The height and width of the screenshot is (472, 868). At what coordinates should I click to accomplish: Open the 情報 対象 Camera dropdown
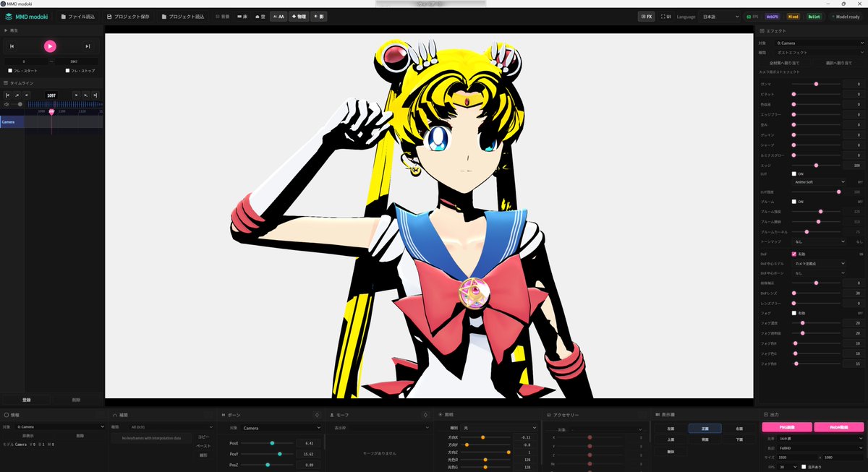59,427
